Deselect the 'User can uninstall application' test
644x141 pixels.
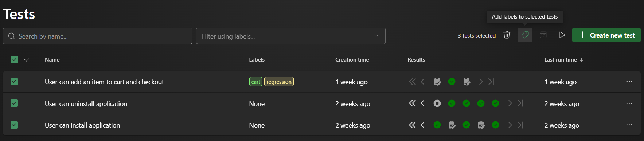pyautogui.click(x=14, y=103)
